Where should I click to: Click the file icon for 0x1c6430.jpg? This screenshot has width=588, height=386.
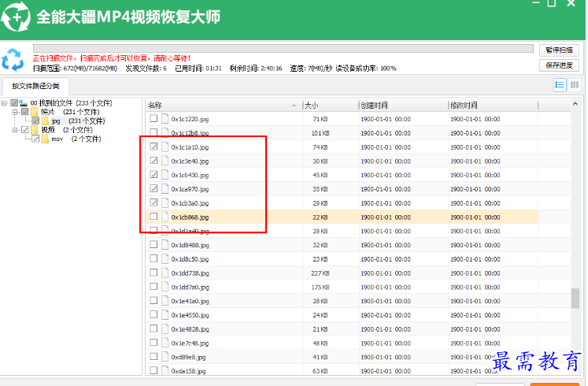point(165,175)
